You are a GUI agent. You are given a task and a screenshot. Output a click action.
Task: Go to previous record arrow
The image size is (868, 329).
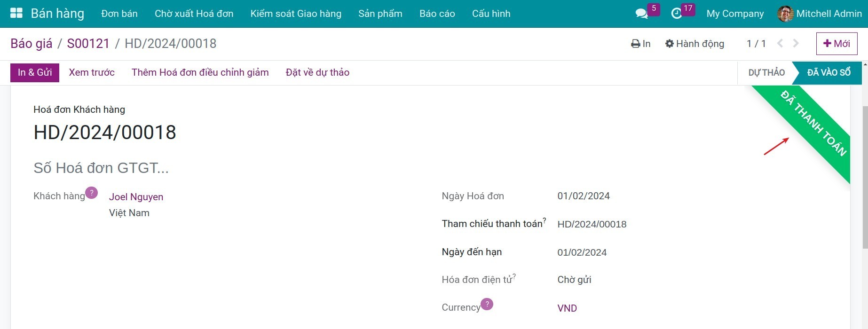pos(780,43)
